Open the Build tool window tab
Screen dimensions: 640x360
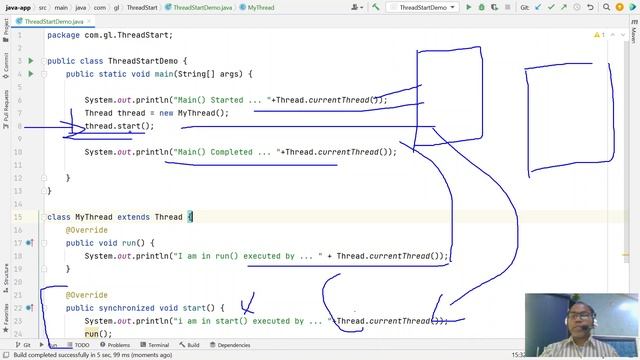(x=189, y=345)
